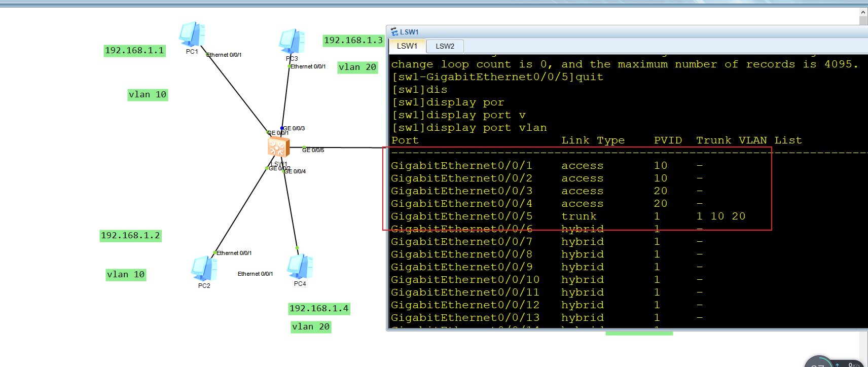Click the GigabitEthernet0/0/8 row in terminal
The image size is (868, 367).
coord(548,254)
